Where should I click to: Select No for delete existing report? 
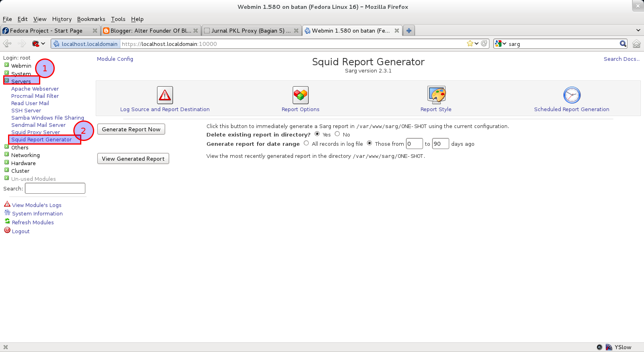337,134
